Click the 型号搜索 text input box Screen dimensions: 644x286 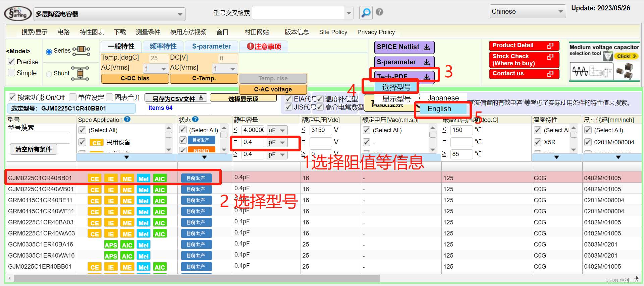click(x=40, y=138)
